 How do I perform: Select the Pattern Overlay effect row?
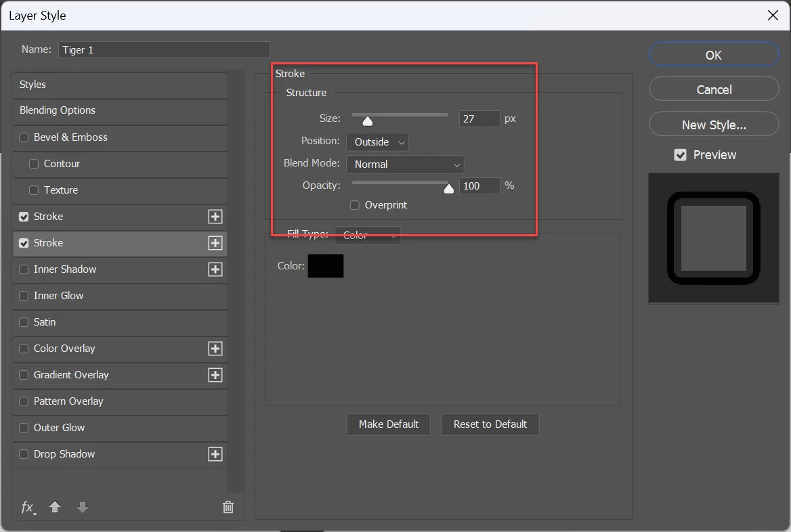120,401
